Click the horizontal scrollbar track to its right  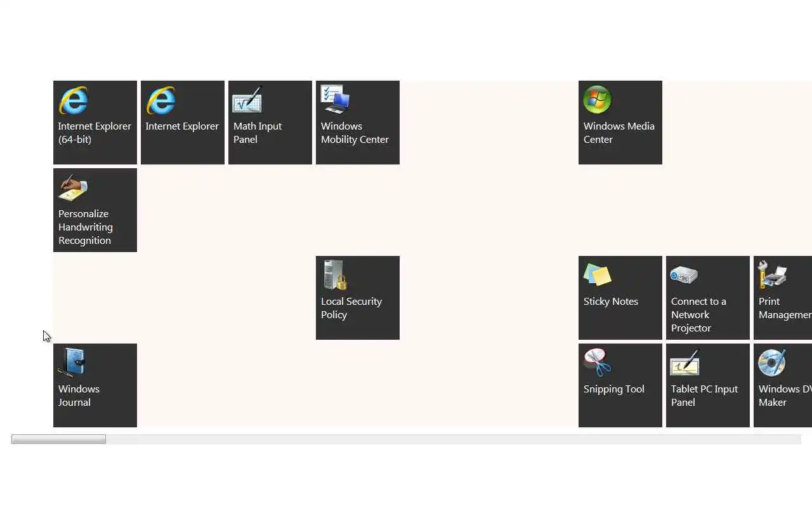tap(454, 439)
